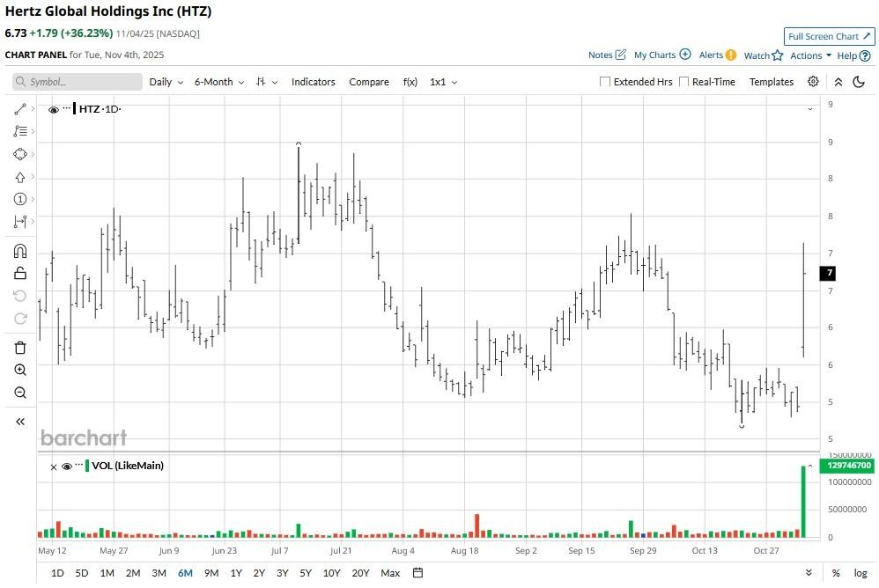Open the bar type dropdown
This screenshot has width=879, height=588.
(x=267, y=82)
